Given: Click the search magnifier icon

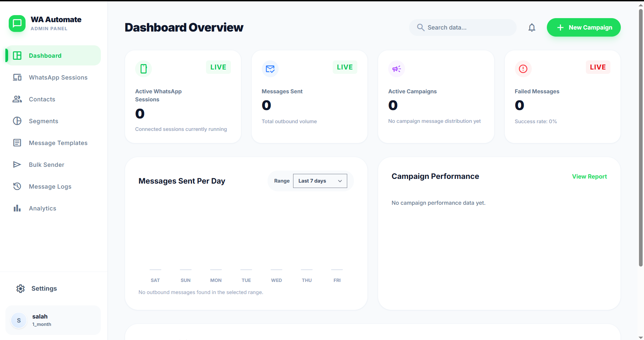Looking at the screenshot, I should click(x=420, y=28).
